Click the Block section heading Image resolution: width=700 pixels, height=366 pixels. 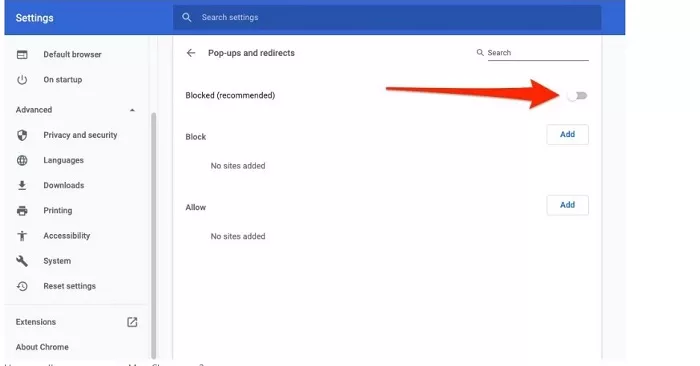(x=196, y=137)
